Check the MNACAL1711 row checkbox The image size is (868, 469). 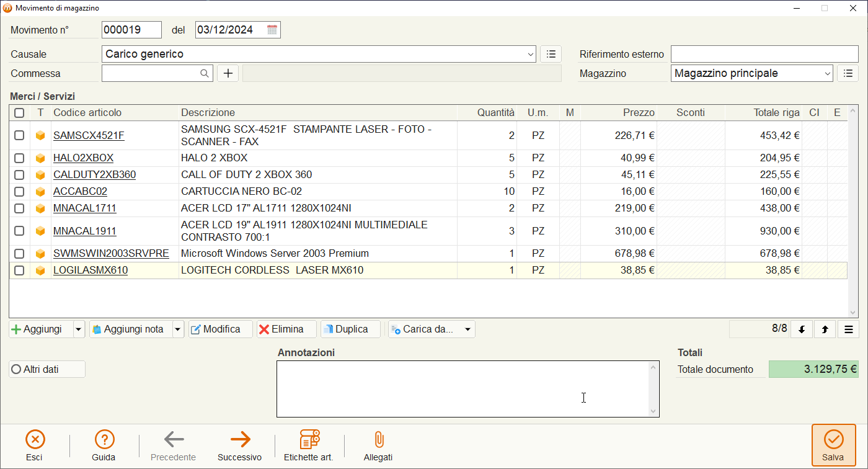(19, 208)
